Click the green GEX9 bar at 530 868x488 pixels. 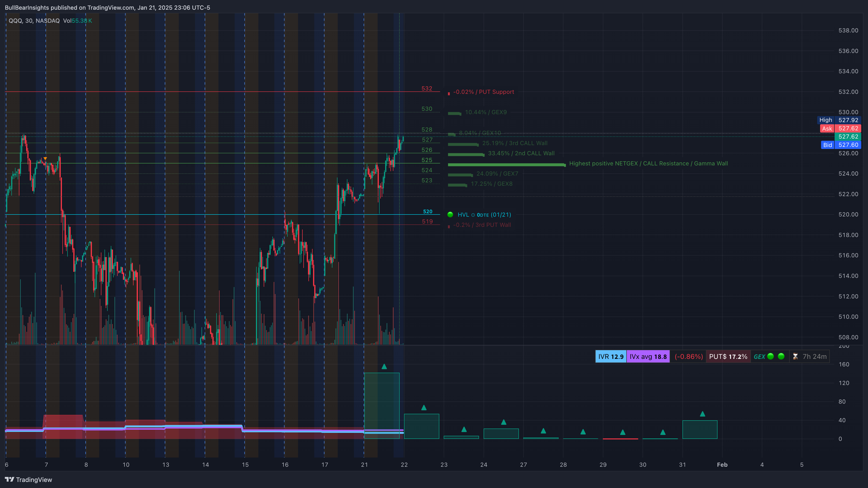[x=455, y=113]
